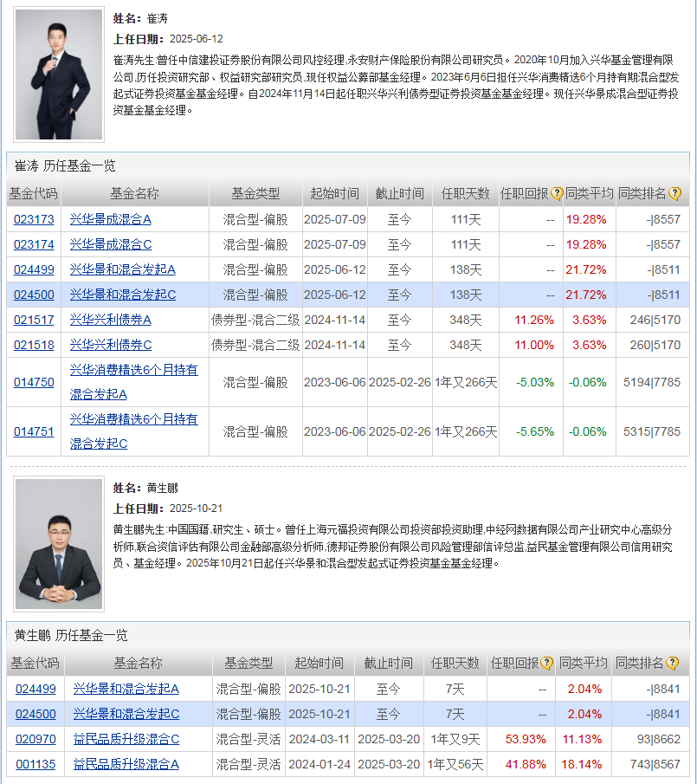The height and width of the screenshot is (784, 697).
Task: Select 任职回报 value -5.65%
Action: pos(535,431)
